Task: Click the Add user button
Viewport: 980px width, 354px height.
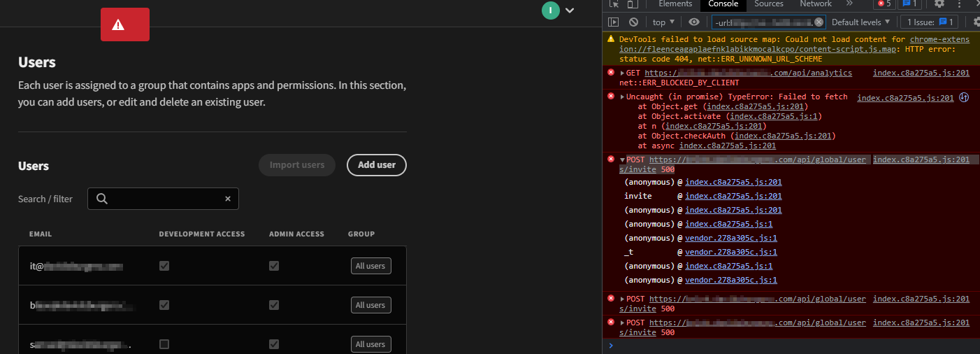Action: (377, 165)
